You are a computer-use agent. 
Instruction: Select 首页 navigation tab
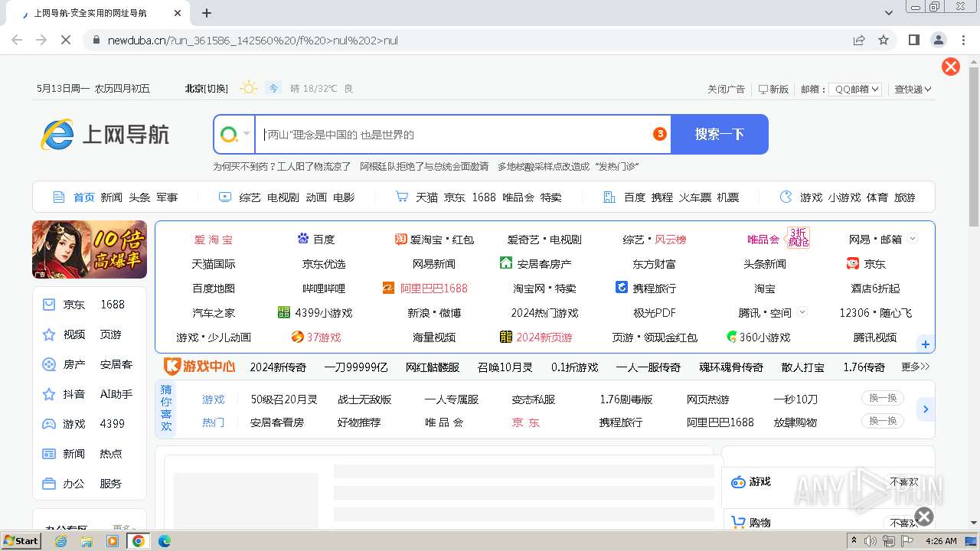pyautogui.click(x=83, y=197)
